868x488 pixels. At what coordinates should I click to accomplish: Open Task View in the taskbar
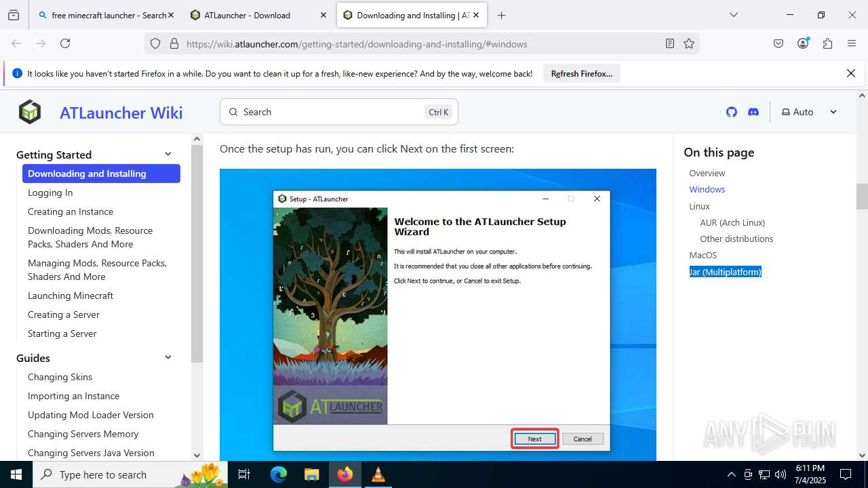(244, 474)
